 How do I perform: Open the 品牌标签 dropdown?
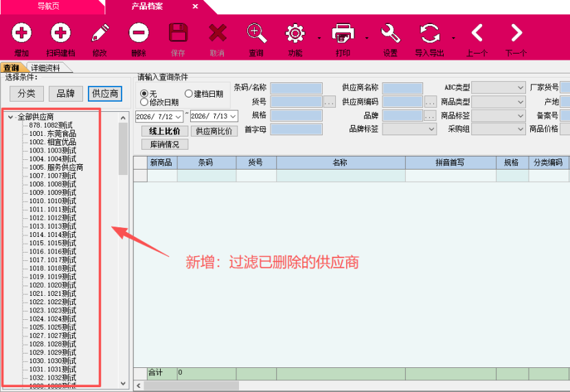click(x=409, y=129)
